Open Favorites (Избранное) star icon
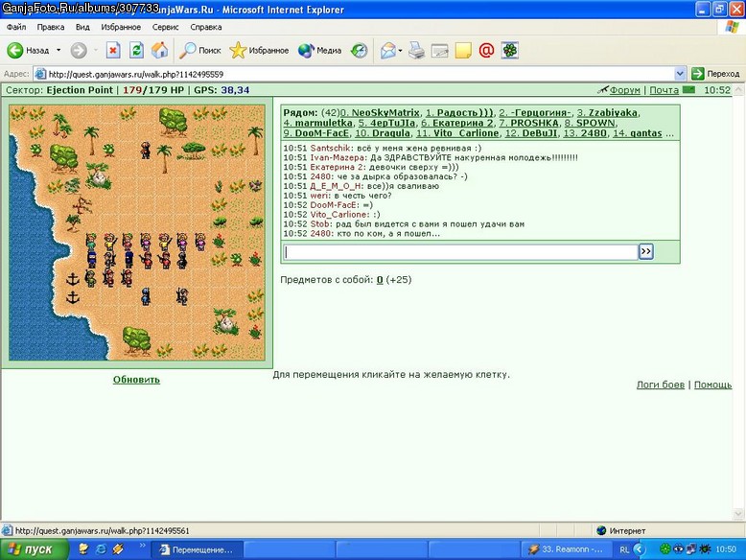 (x=259, y=50)
